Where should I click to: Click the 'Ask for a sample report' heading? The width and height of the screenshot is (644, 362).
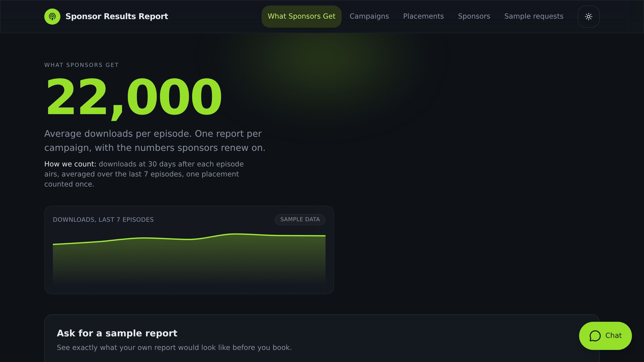click(117, 333)
